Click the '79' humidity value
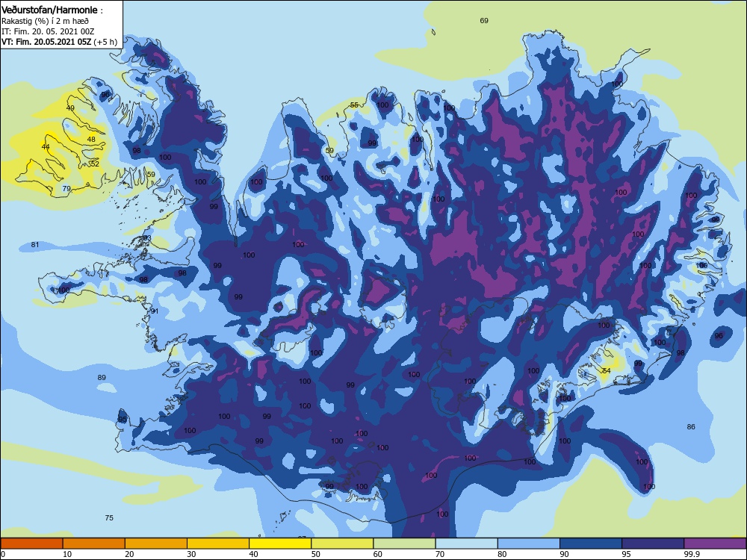 tap(66, 189)
